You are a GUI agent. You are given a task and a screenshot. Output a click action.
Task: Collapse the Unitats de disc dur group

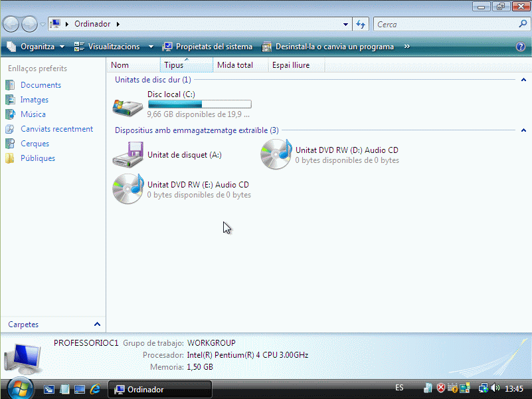(523, 80)
